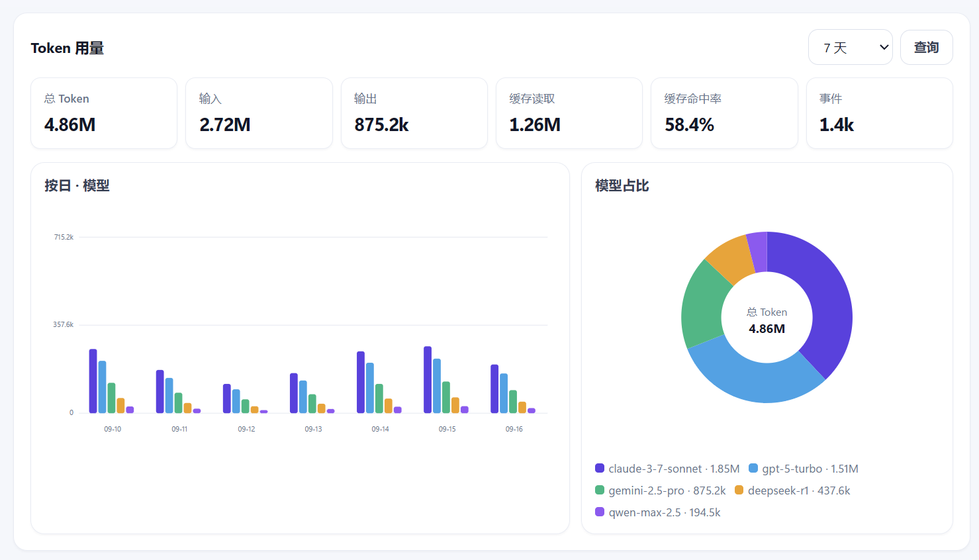
Task: Click the 查询 button
Action: click(x=926, y=48)
